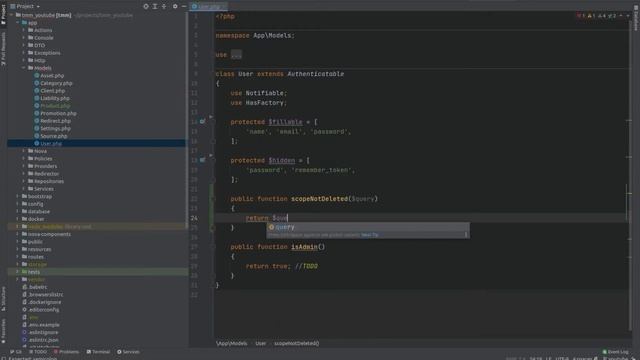Collapse the app folder
This screenshot has height=360, width=640.
(x=18, y=23)
